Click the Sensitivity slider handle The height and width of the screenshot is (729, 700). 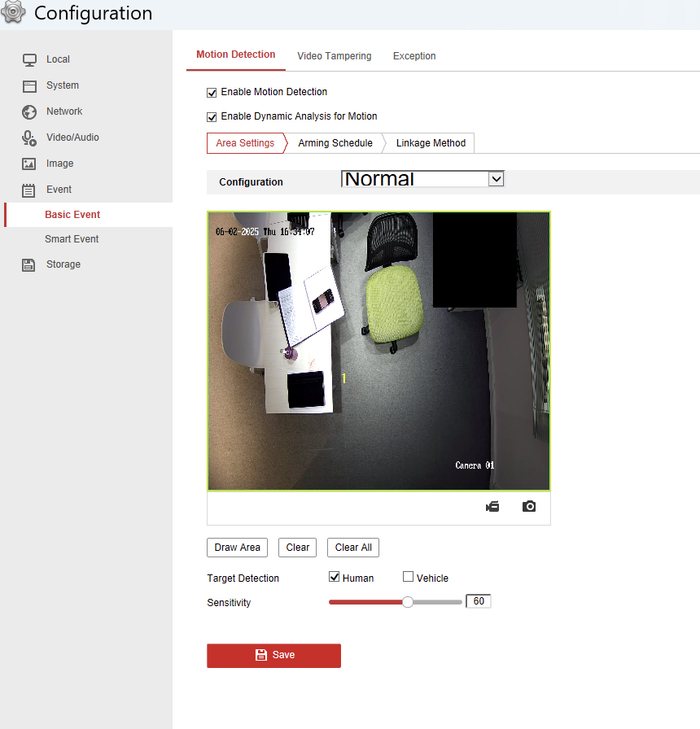[x=408, y=602]
